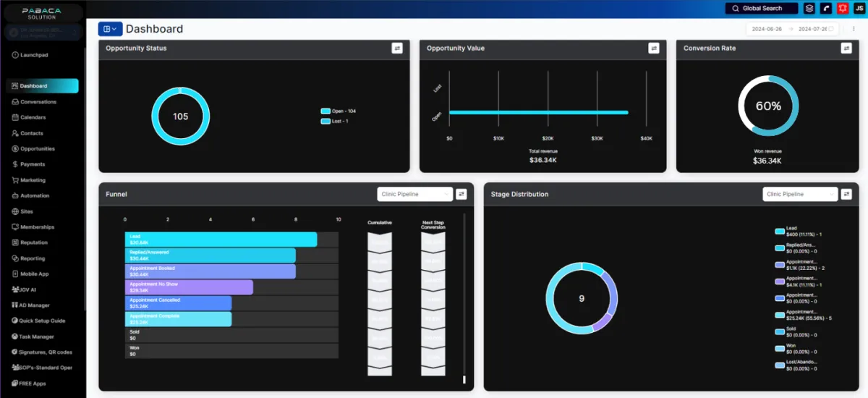Open the red notifications bell icon
The width and height of the screenshot is (868, 398).
coord(843,9)
